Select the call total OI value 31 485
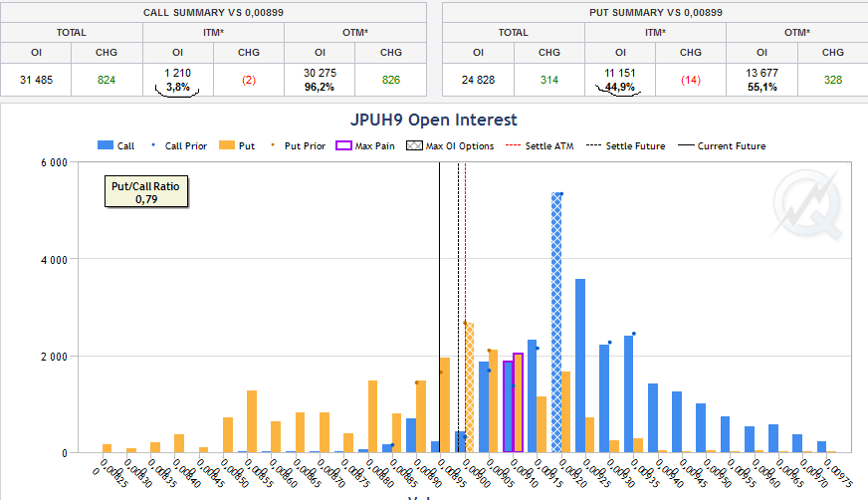Image resolution: width=868 pixels, height=500 pixels. tap(36, 80)
